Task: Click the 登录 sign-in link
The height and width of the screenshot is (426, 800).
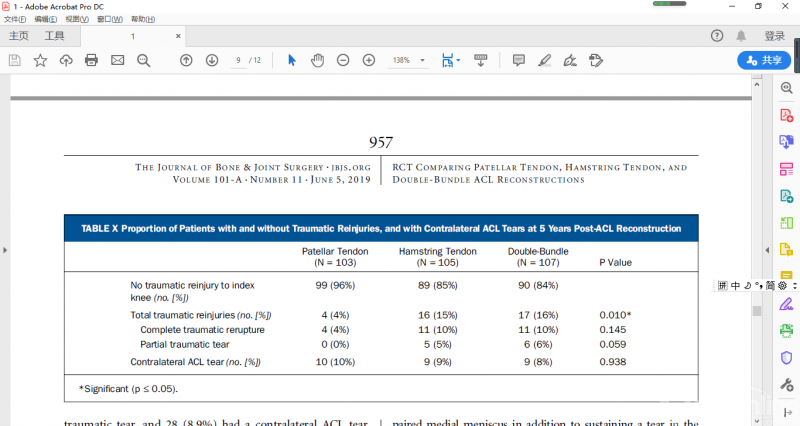Action: [775, 36]
